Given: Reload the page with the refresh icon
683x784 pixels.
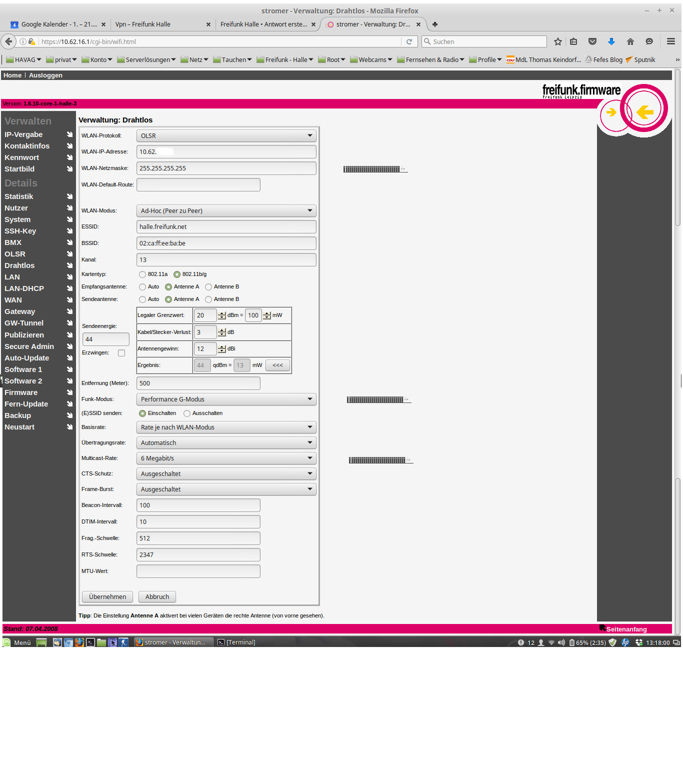Looking at the screenshot, I should [x=409, y=42].
